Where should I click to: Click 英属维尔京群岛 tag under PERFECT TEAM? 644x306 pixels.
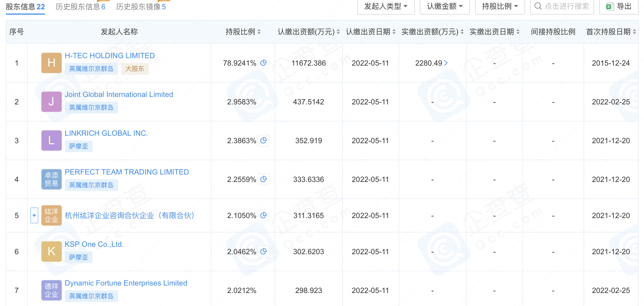tap(91, 185)
